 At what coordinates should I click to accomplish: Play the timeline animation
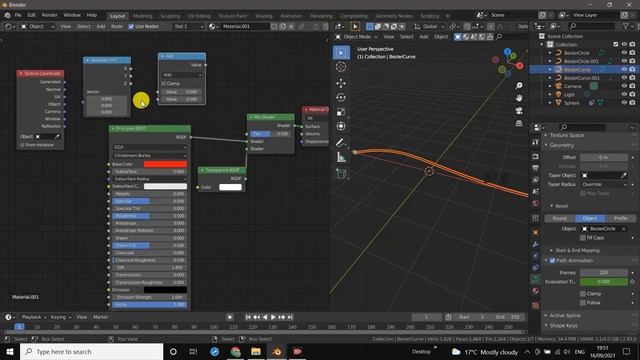[273, 317]
